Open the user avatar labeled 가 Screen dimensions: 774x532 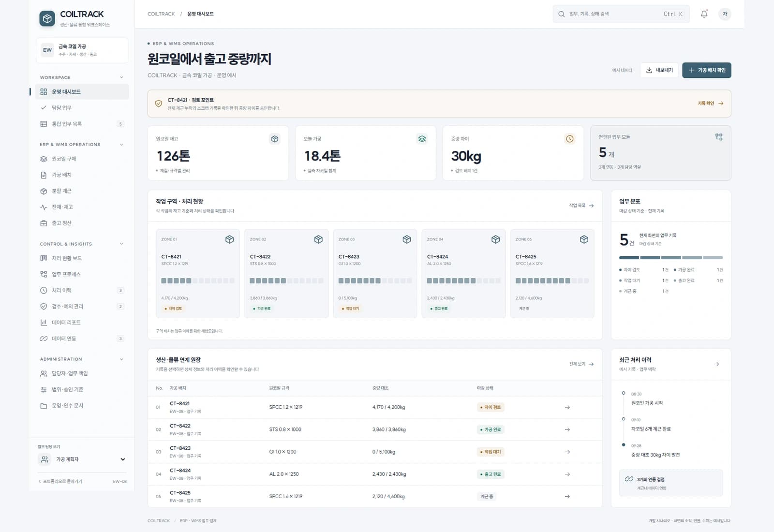(725, 14)
